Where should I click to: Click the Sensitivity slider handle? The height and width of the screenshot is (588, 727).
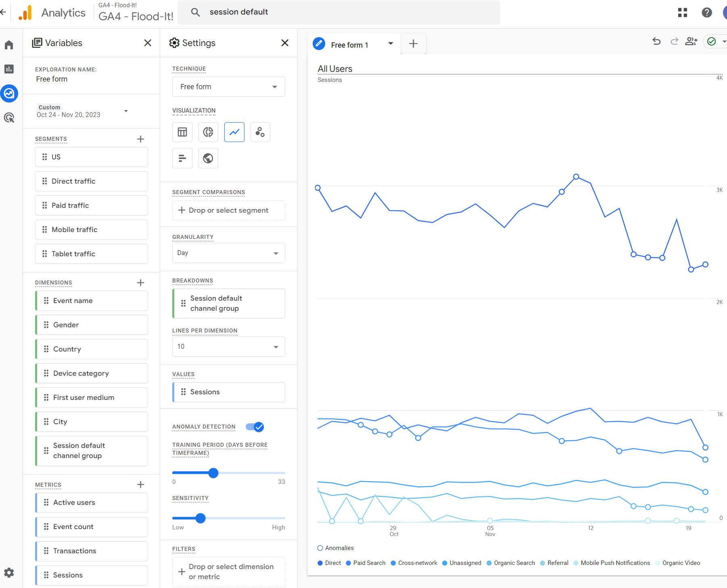tap(201, 518)
